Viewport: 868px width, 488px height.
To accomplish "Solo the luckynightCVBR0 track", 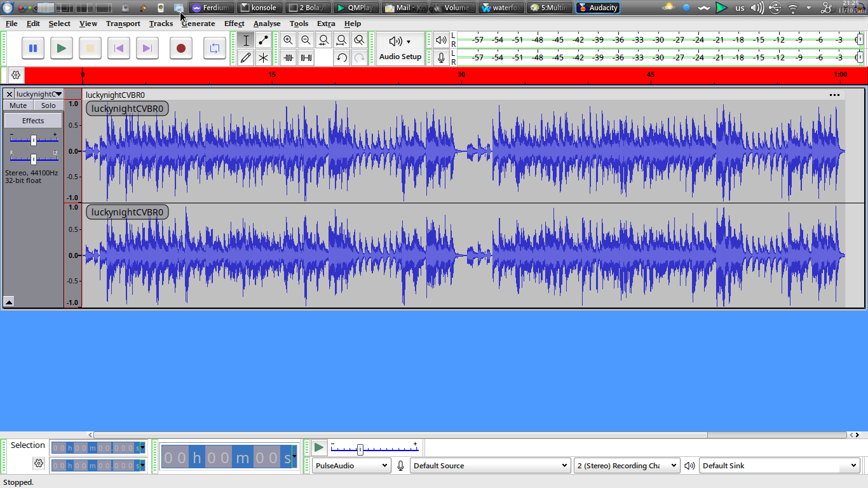I will point(48,105).
